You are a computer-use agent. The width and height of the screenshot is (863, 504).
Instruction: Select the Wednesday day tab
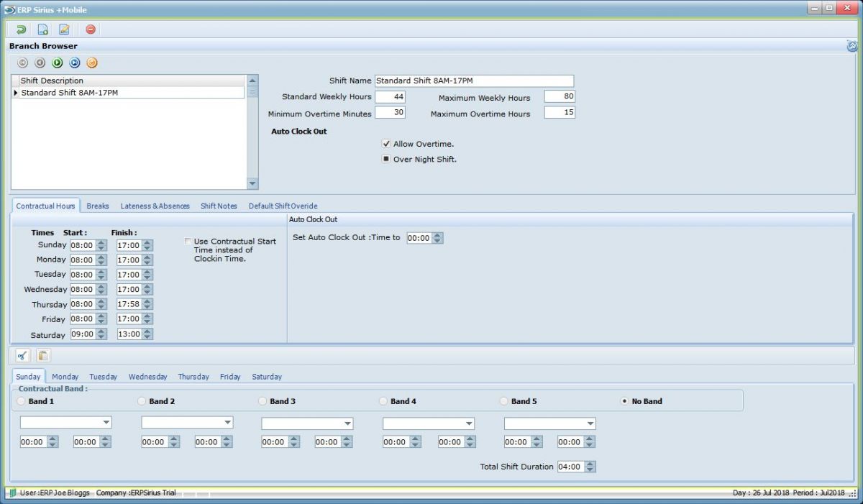(x=148, y=377)
